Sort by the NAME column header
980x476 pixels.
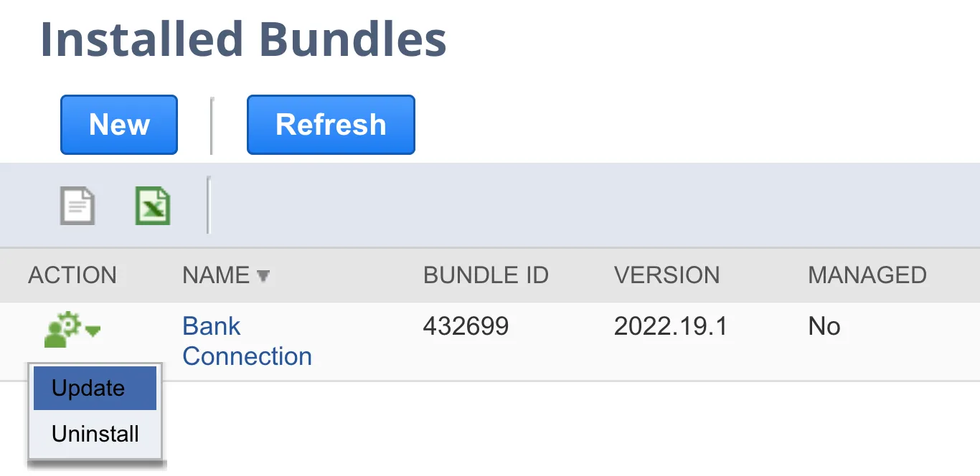tap(216, 275)
